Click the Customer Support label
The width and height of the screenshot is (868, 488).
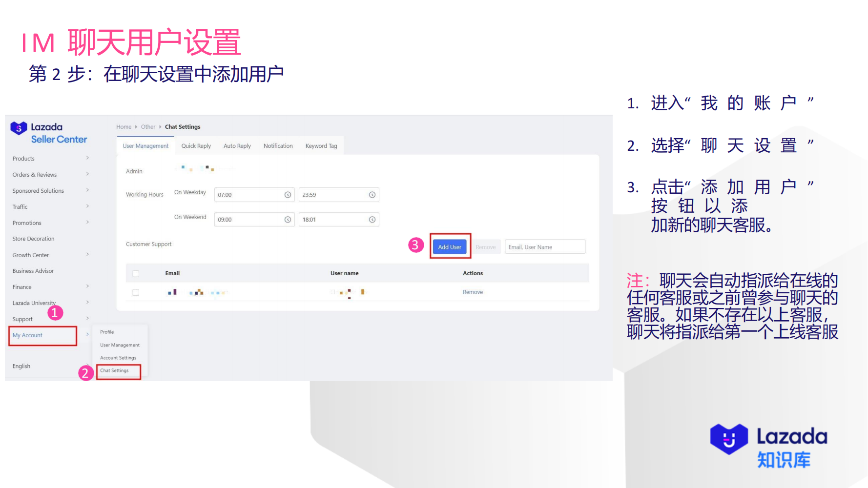(148, 244)
